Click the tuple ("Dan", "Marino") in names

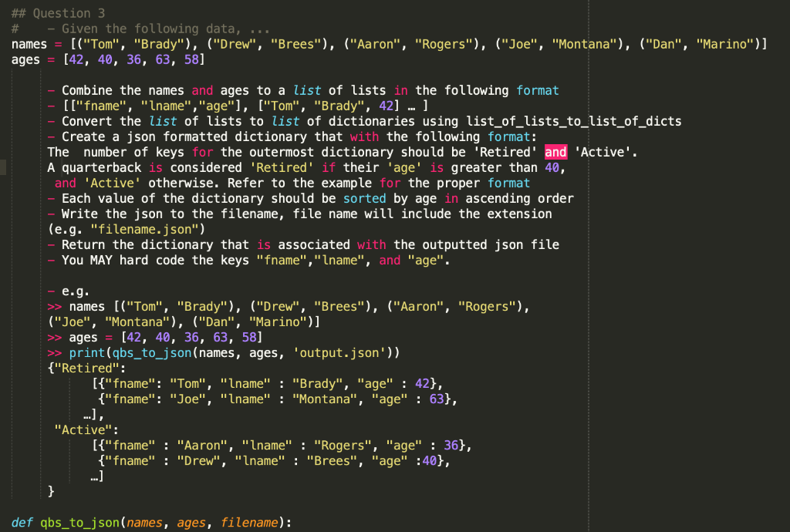[700, 44]
